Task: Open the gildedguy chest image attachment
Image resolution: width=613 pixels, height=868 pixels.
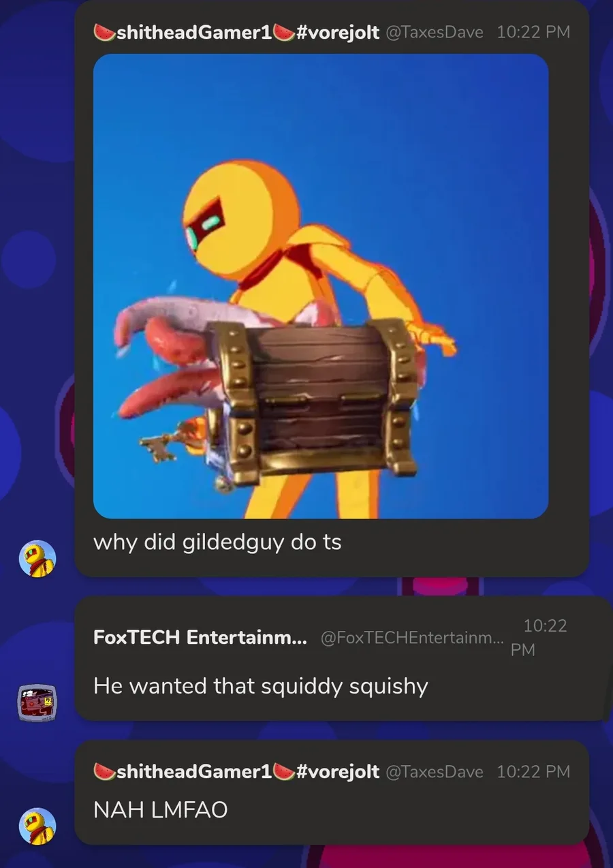Action: (321, 286)
